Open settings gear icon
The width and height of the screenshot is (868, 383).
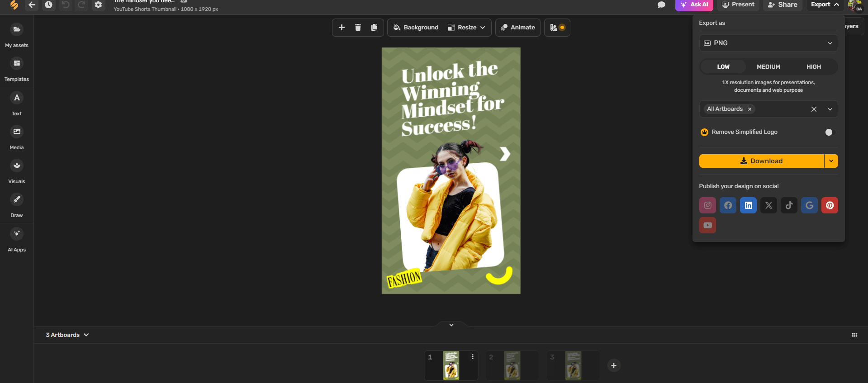[98, 5]
